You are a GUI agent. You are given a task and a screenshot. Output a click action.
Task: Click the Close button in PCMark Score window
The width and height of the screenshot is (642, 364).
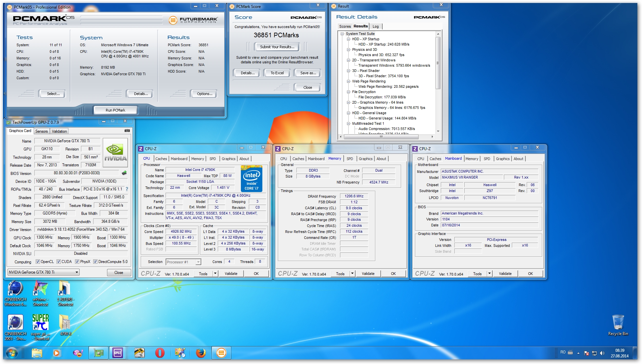(x=307, y=87)
